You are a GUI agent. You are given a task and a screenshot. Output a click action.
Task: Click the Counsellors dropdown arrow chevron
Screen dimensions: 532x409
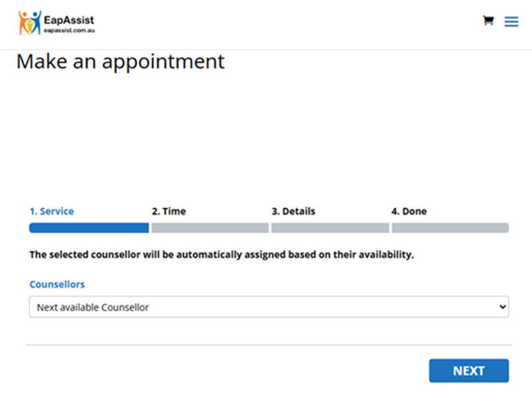[503, 307]
